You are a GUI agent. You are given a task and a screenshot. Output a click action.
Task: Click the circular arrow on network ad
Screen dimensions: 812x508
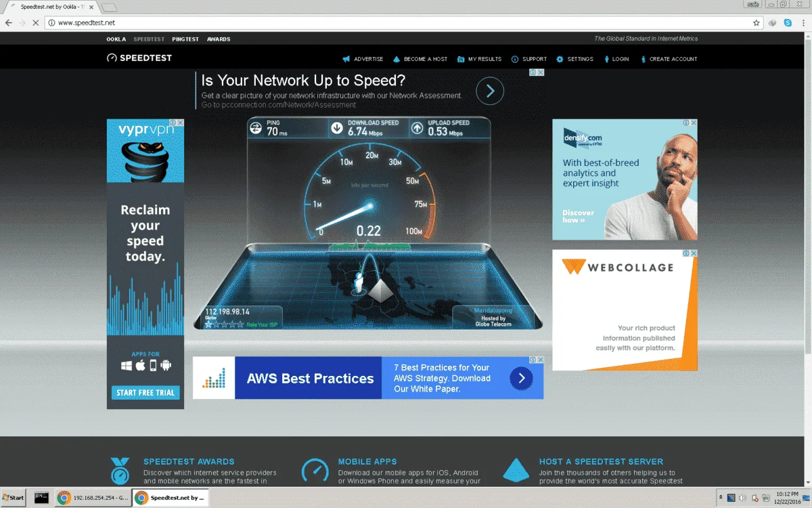[x=490, y=91]
